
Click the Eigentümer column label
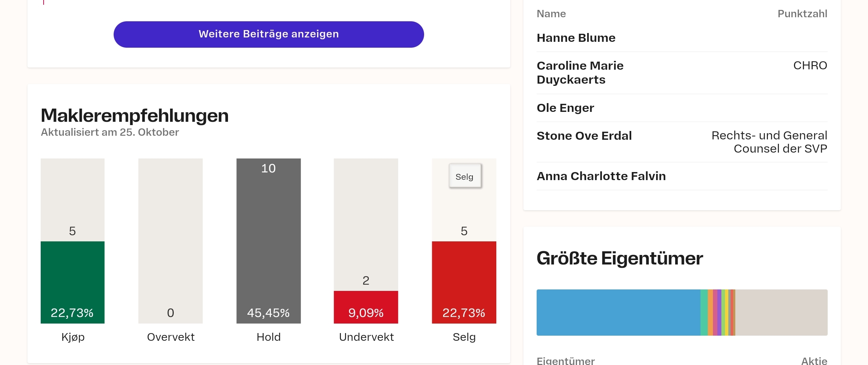pyautogui.click(x=566, y=361)
